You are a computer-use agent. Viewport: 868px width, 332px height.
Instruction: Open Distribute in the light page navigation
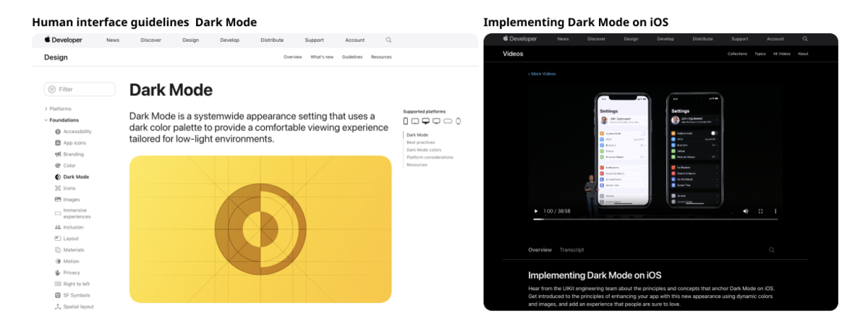tap(272, 40)
